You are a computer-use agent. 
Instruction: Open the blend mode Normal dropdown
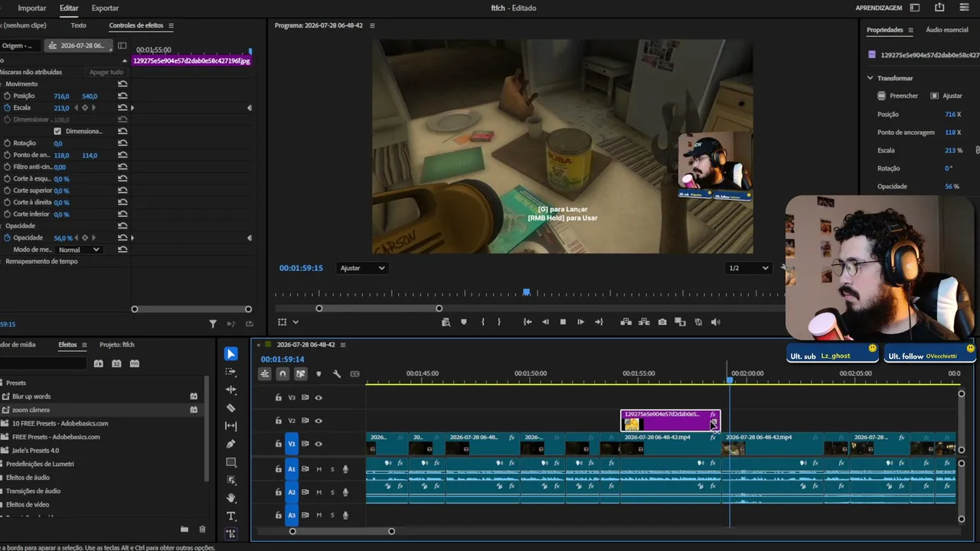pyautogui.click(x=80, y=249)
